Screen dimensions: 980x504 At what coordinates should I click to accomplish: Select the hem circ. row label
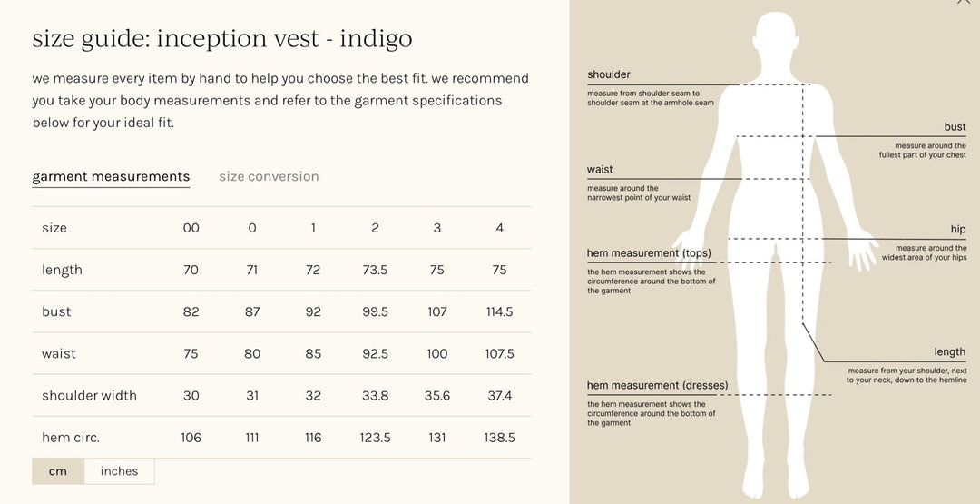(x=71, y=438)
